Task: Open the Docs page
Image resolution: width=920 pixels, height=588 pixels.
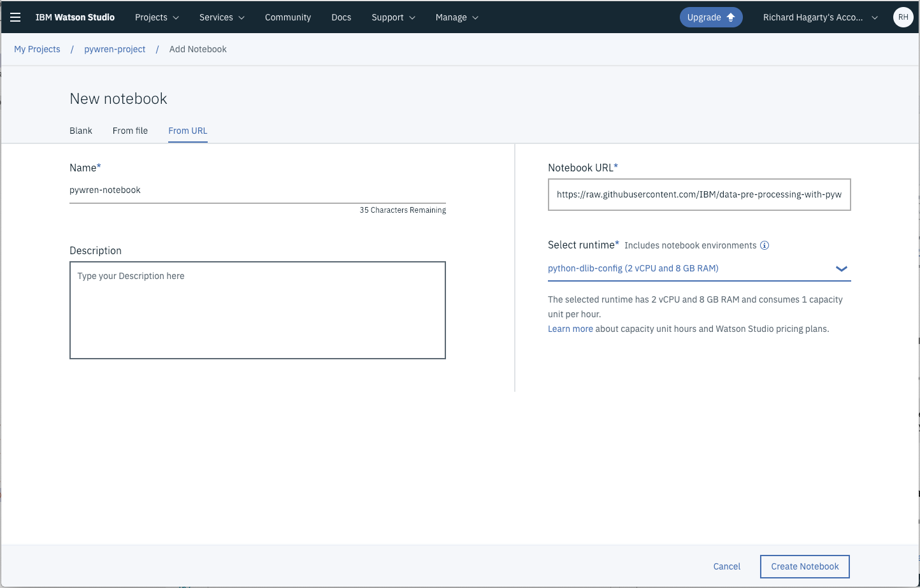Action: (341, 17)
